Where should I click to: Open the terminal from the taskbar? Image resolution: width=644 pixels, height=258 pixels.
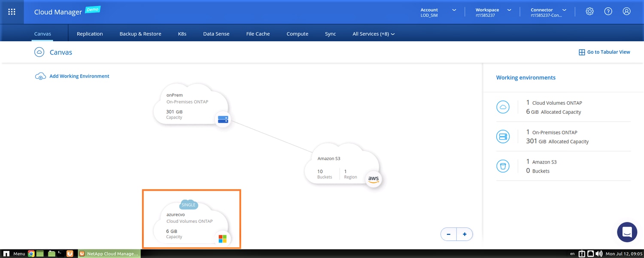pos(61,254)
